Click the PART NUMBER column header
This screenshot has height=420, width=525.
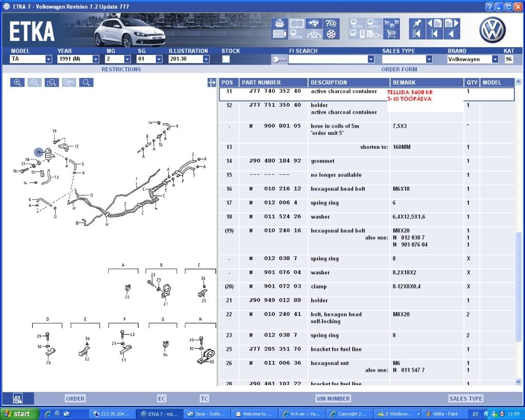(x=274, y=83)
